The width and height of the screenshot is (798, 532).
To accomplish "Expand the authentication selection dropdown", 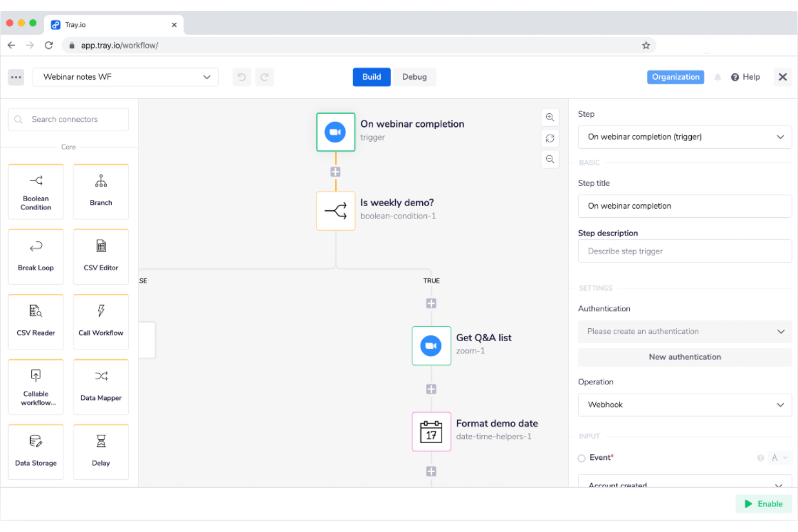I will tap(684, 331).
